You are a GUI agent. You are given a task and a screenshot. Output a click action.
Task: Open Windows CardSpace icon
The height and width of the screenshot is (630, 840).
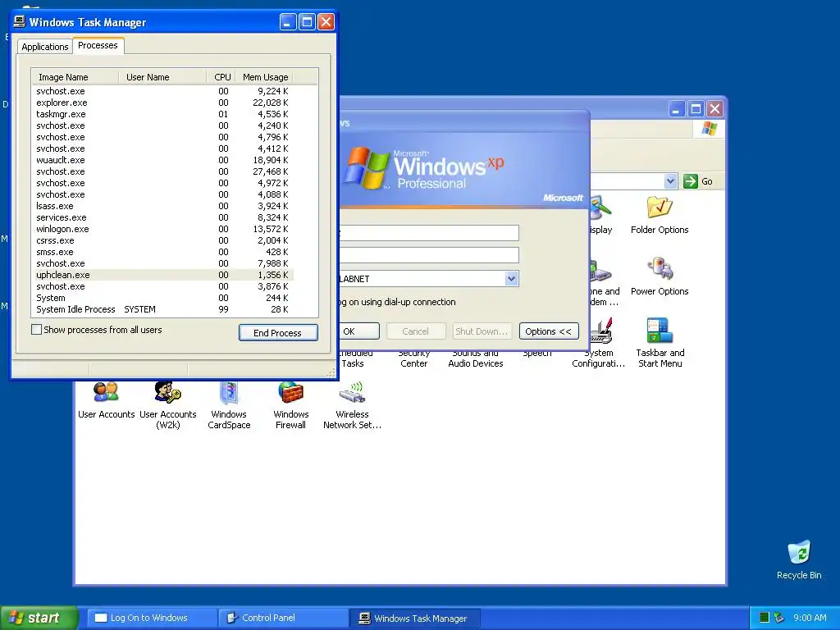229,405
